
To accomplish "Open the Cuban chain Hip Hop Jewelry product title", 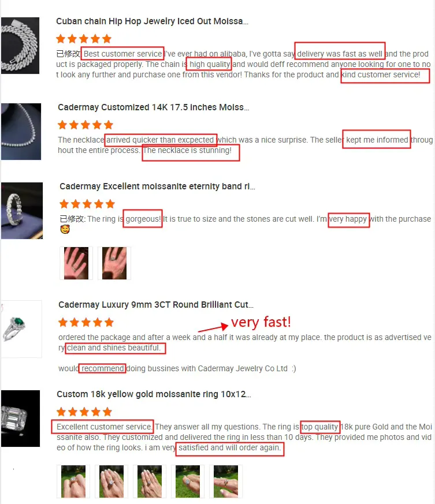I will 152,21.
